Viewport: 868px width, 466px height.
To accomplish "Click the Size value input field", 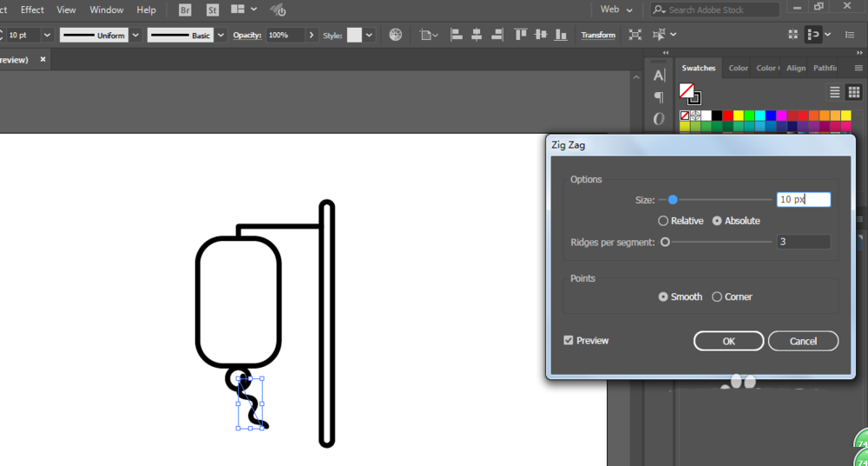I will (x=803, y=200).
